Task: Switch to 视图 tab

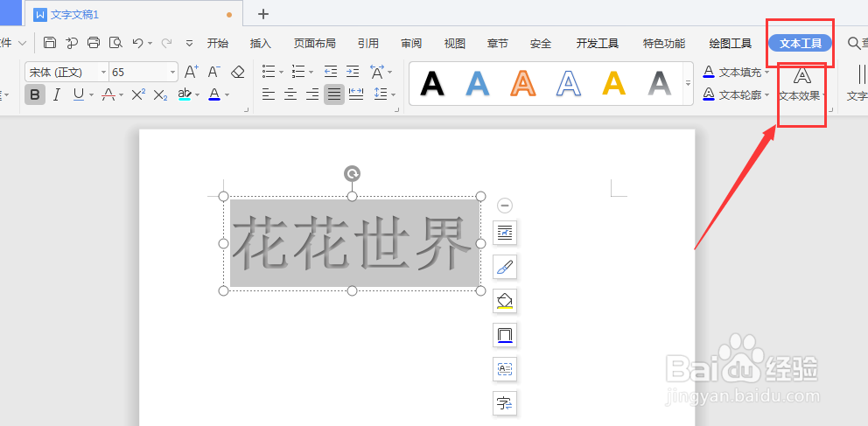Action: (x=455, y=43)
